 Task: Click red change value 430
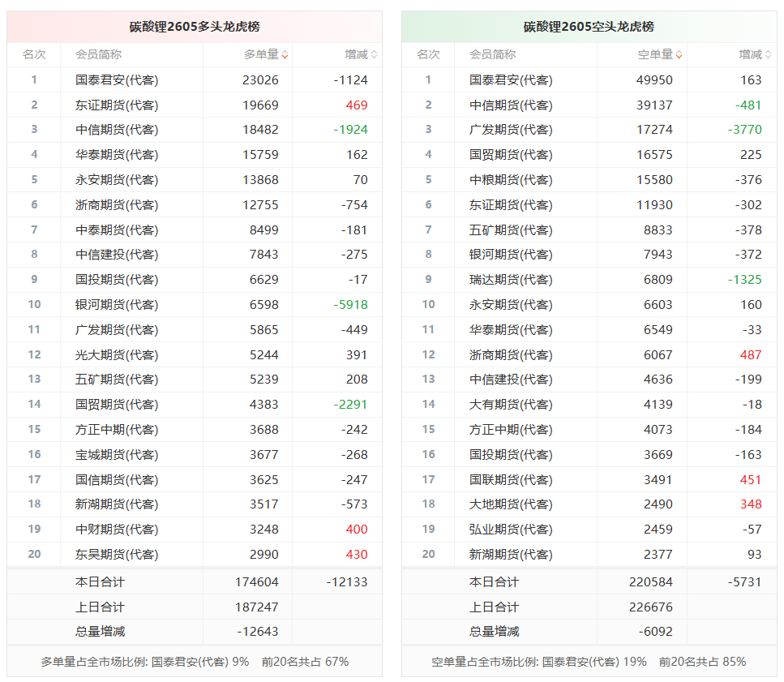(357, 554)
